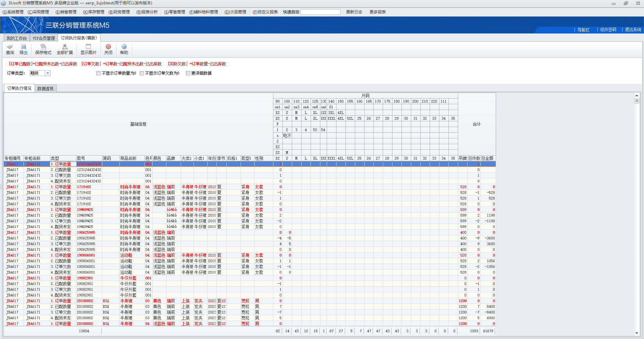
Task: Click the 显示图片 show pictures icon
Action: [89, 49]
